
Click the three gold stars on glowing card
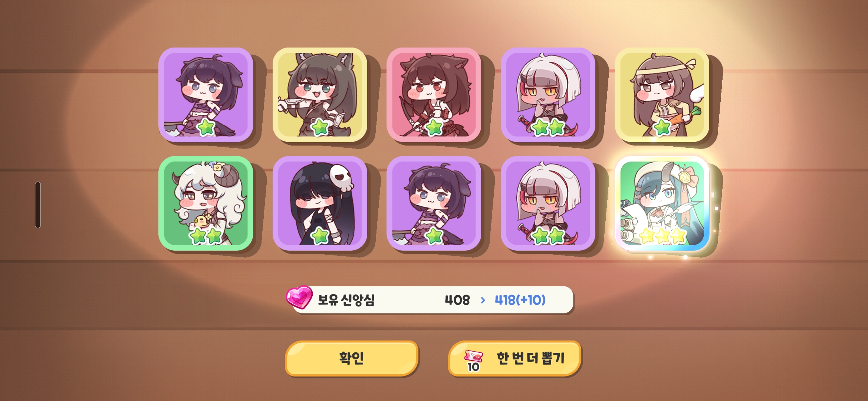662,235
